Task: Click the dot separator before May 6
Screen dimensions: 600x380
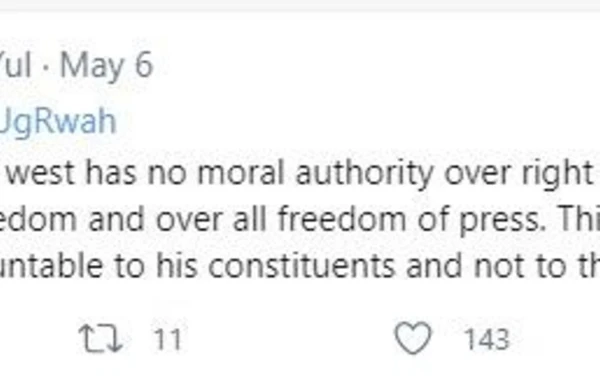Action: pyautogui.click(x=46, y=68)
